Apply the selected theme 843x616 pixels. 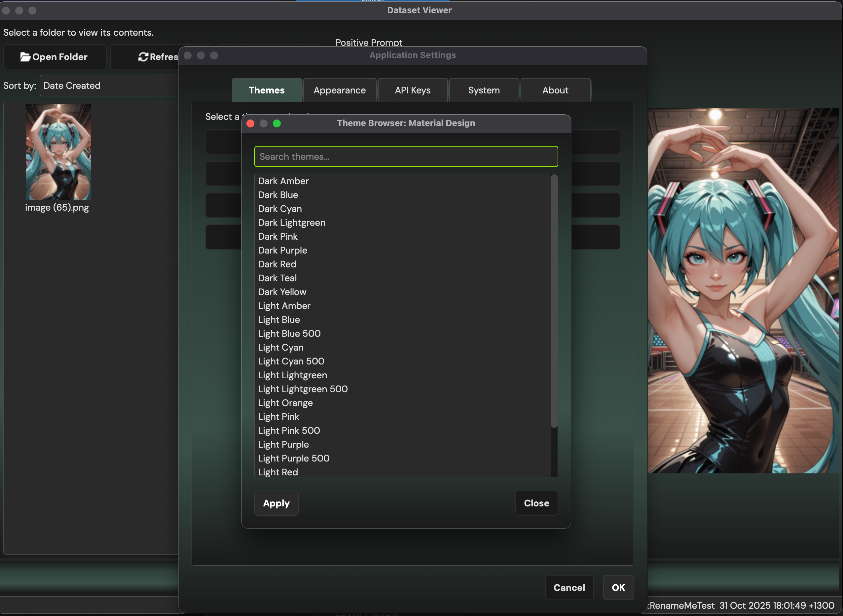coord(276,503)
